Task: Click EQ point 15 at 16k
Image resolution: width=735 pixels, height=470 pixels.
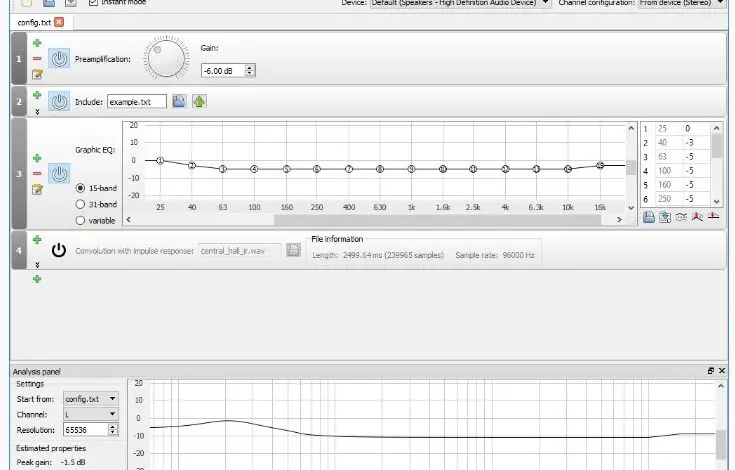Action: 600,165
